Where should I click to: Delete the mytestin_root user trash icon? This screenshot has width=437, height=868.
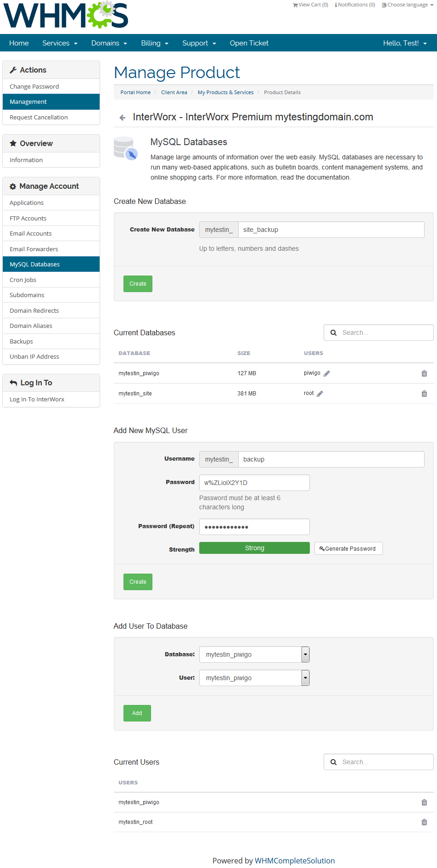pos(424,822)
